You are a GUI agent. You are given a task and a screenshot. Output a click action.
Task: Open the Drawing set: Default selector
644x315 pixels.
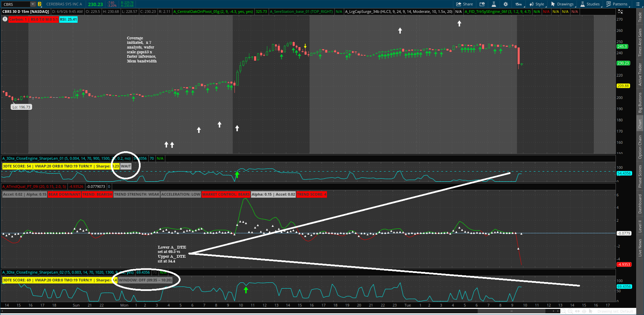pyautogui.click(x=615, y=311)
